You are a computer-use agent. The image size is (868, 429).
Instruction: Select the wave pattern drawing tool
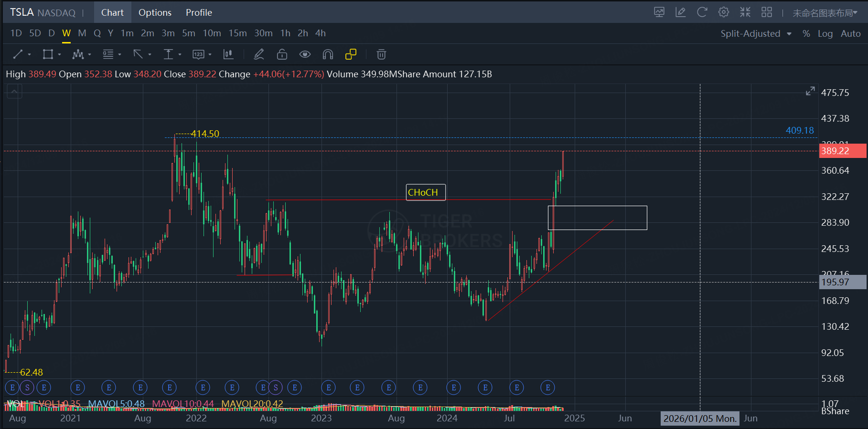[78, 54]
